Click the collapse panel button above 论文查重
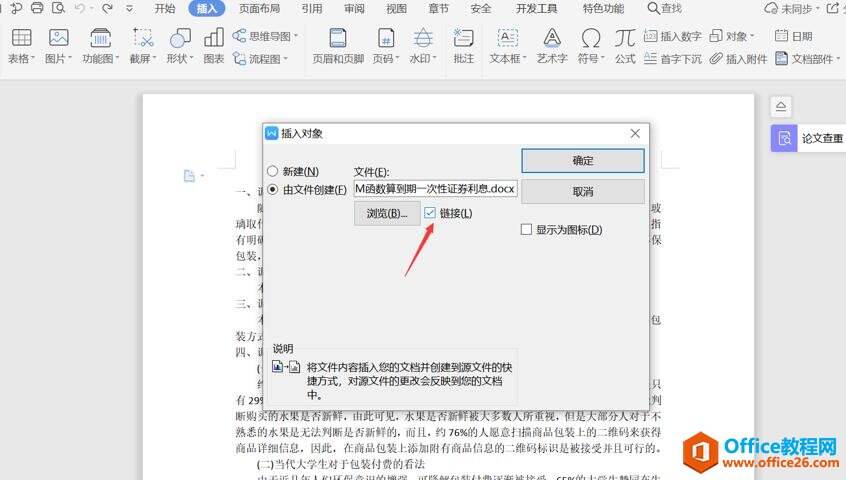The width and height of the screenshot is (846, 480). tap(781, 107)
